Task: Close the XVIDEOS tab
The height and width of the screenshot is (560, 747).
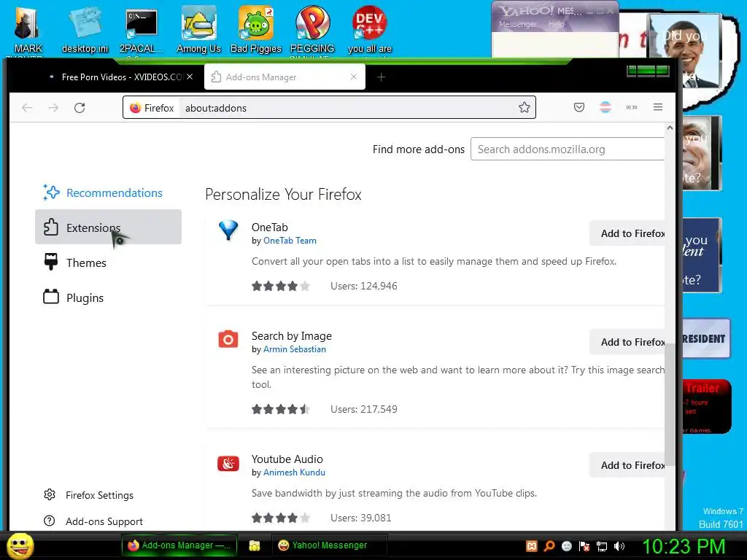Action: click(190, 77)
